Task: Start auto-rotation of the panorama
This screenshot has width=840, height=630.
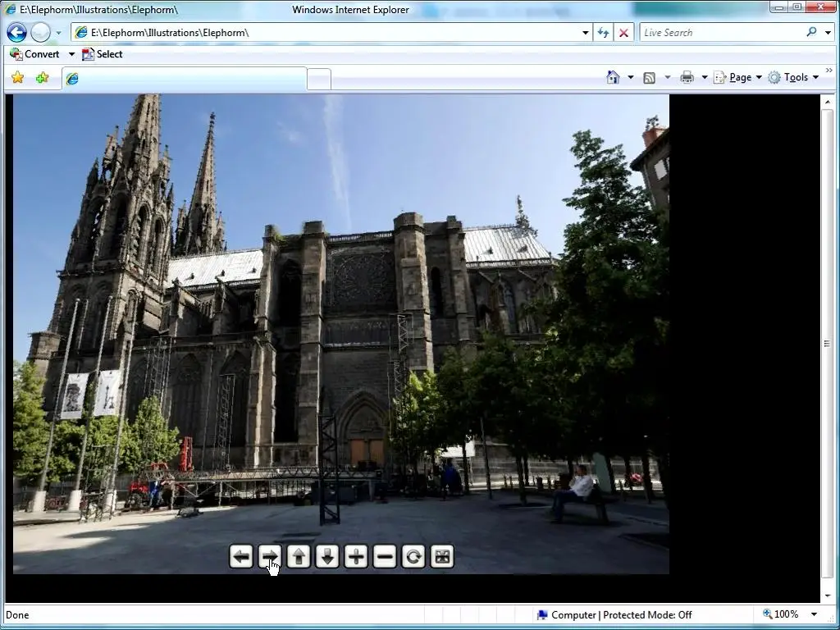Action: (413, 557)
